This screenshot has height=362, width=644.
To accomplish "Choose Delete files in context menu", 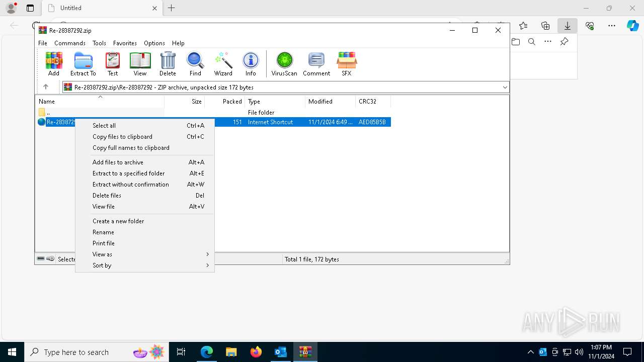I will pyautogui.click(x=145, y=196).
